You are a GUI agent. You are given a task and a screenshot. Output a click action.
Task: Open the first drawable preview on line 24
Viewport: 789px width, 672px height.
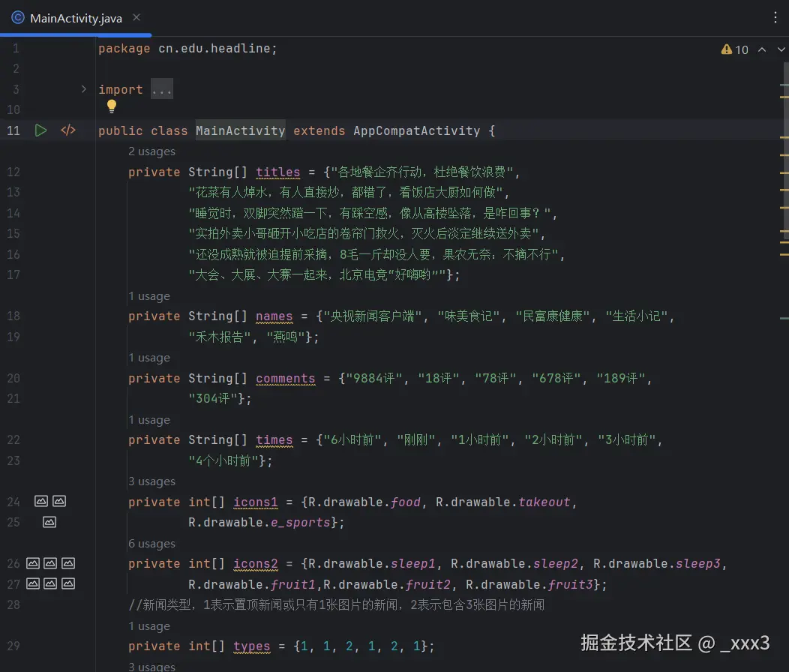pos(41,501)
